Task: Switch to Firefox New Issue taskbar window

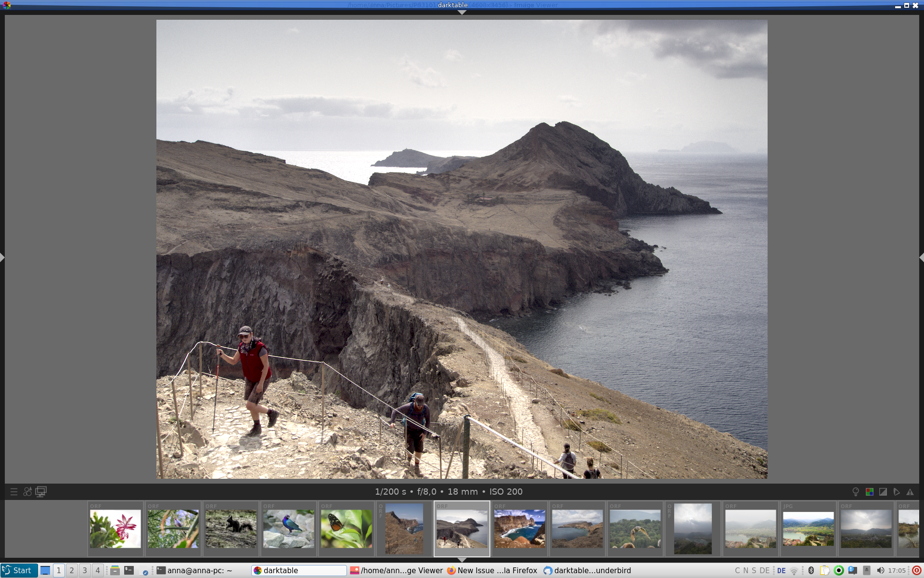Action: click(x=492, y=570)
